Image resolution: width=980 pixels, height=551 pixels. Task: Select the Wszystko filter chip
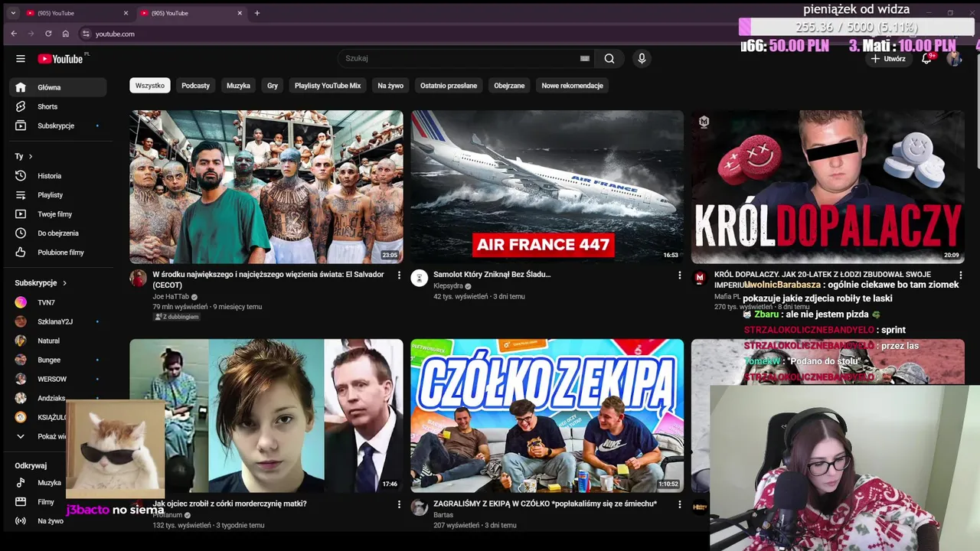point(150,86)
